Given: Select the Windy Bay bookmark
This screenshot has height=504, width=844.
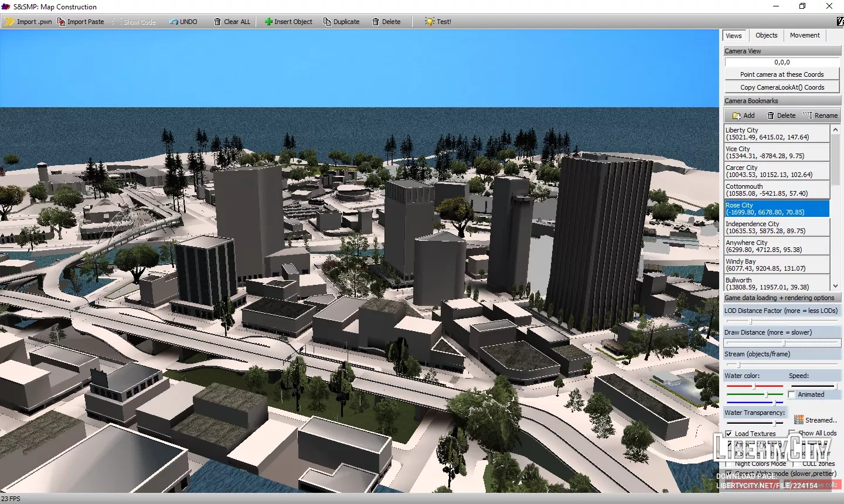Looking at the screenshot, I should (x=777, y=265).
